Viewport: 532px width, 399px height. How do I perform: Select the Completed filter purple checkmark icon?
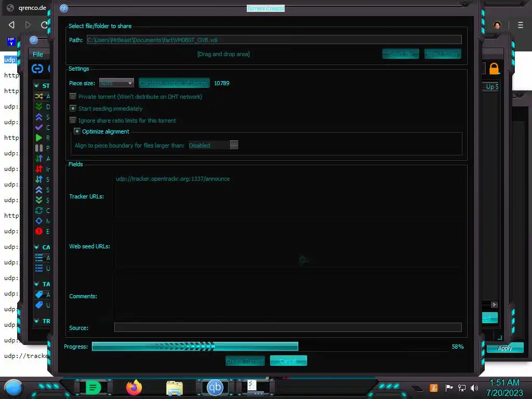(38, 128)
